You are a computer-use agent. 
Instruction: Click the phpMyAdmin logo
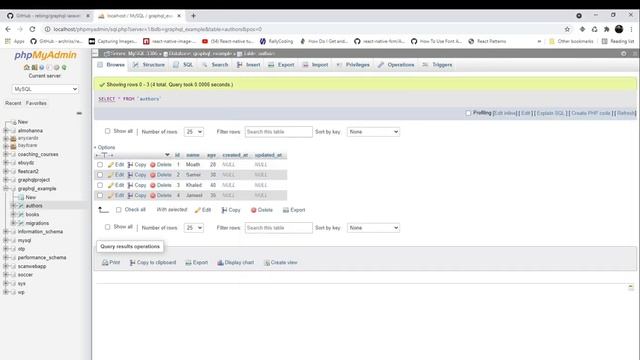click(x=45, y=55)
